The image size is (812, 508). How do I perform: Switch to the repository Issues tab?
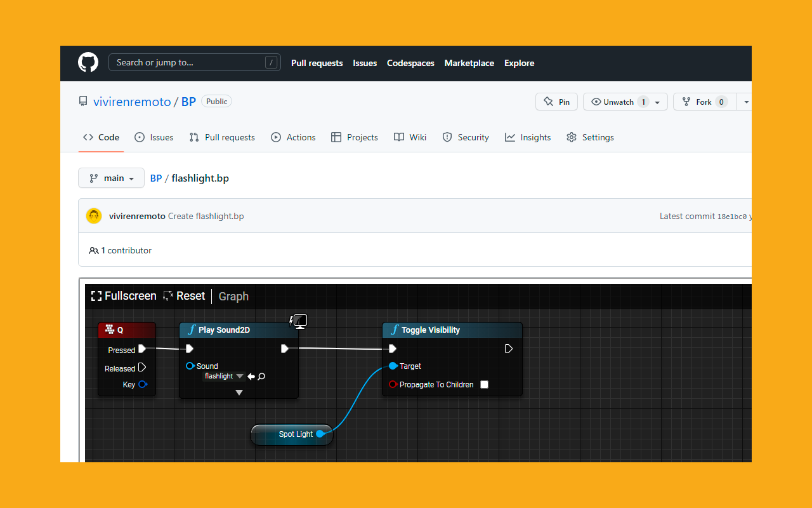pyautogui.click(x=154, y=137)
